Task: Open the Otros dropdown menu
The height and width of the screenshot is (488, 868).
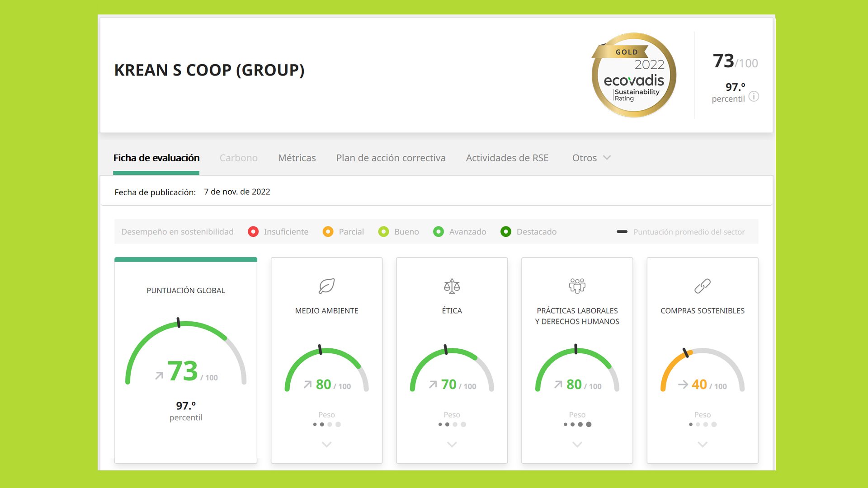Action: pyautogui.click(x=591, y=158)
